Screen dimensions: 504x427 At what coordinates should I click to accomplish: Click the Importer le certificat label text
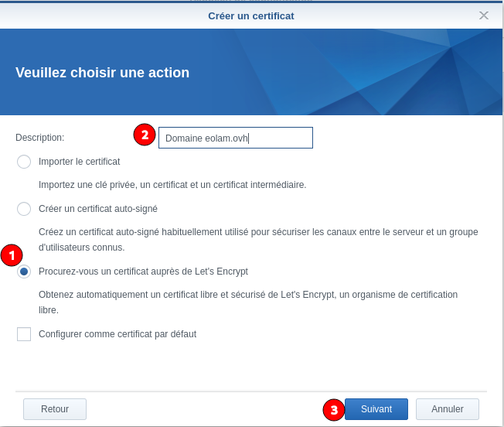click(79, 162)
